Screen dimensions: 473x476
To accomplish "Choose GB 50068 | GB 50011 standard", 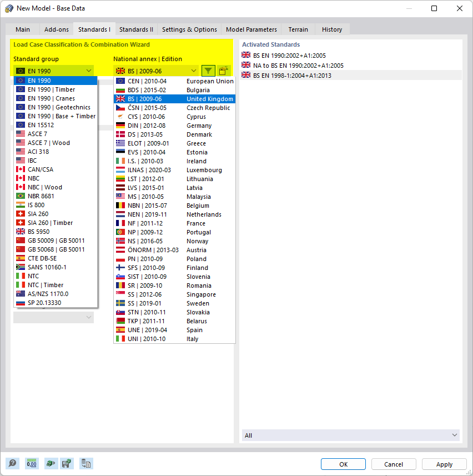I will 56,249.
